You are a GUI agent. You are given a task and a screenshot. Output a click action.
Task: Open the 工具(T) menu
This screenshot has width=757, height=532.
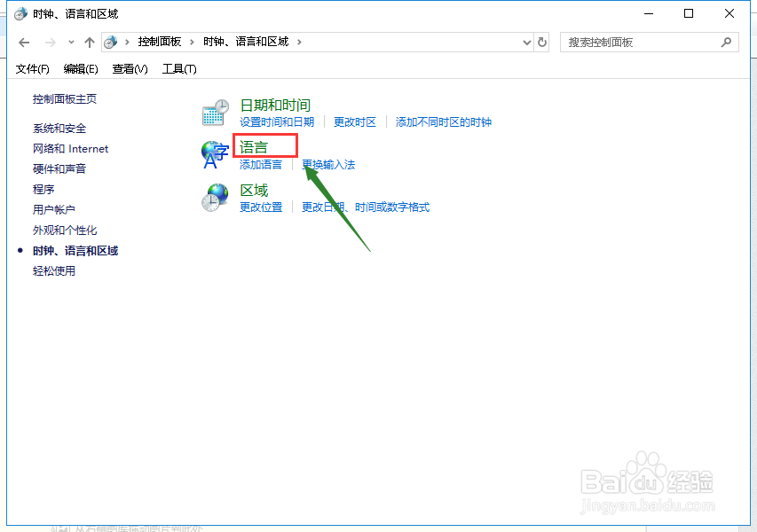tap(178, 68)
